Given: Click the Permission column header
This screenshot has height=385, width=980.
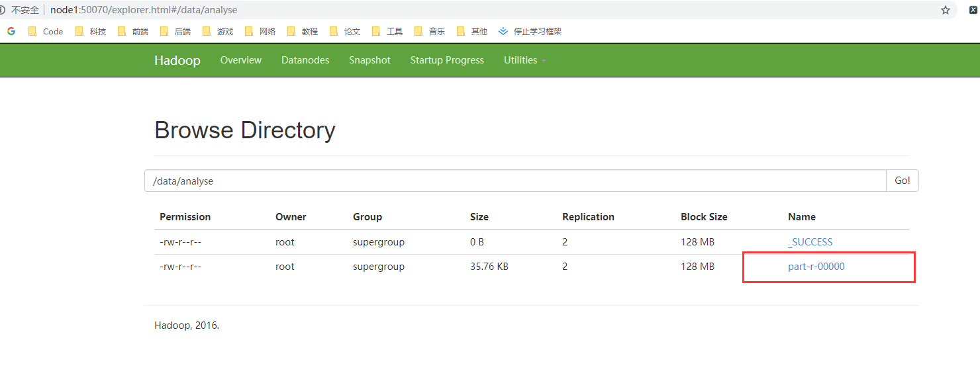Looking at the screenshot, I should tap(185, 217).
